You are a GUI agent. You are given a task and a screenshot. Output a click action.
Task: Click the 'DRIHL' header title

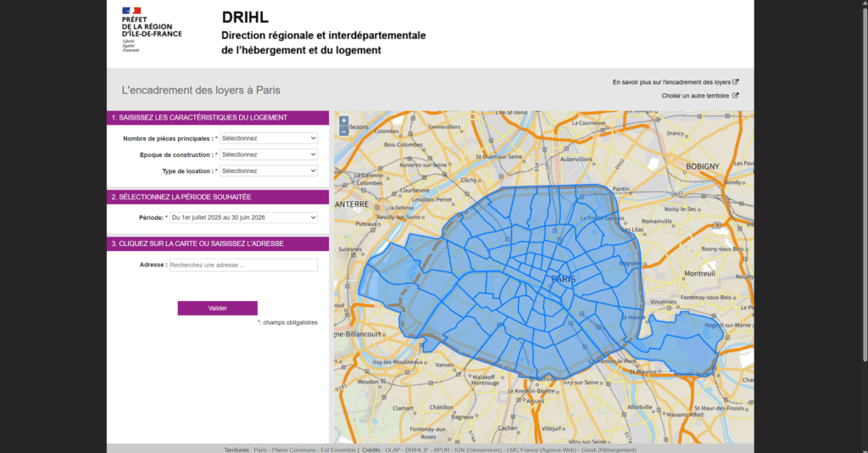[x=245, y=17]
